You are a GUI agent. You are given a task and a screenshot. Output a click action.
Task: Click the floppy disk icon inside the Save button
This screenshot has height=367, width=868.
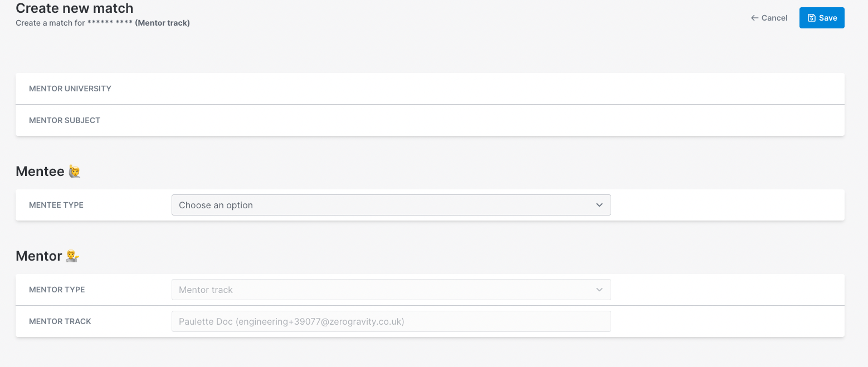811,17
